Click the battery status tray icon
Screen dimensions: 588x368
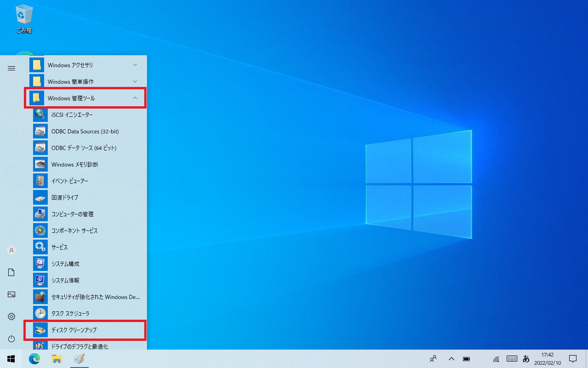click(x=466, y=359)
